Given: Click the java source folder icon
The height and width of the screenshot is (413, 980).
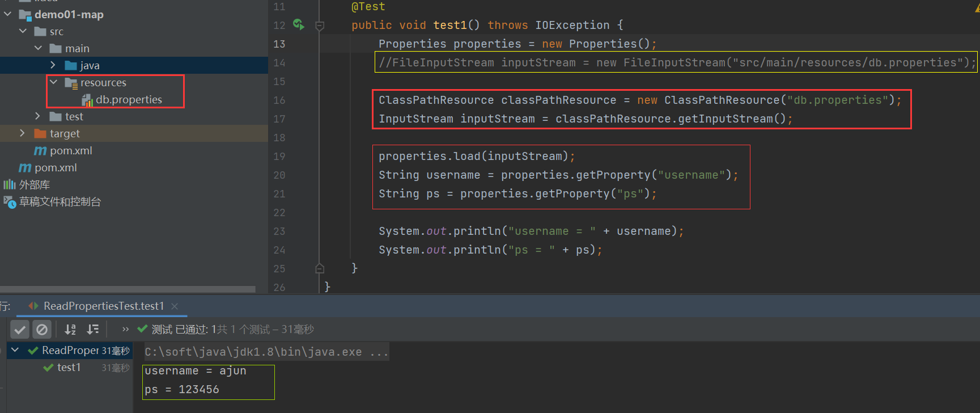Looking at the screenshot, I should [71, 65].
